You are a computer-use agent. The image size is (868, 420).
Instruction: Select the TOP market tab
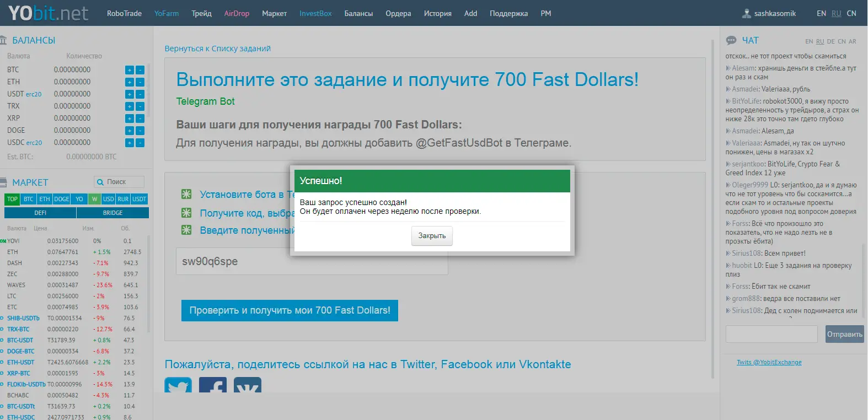(x=12, y=199)
